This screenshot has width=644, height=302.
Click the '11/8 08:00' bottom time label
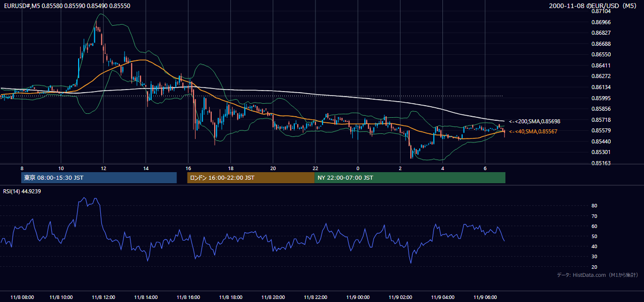[x=22, y=297]
